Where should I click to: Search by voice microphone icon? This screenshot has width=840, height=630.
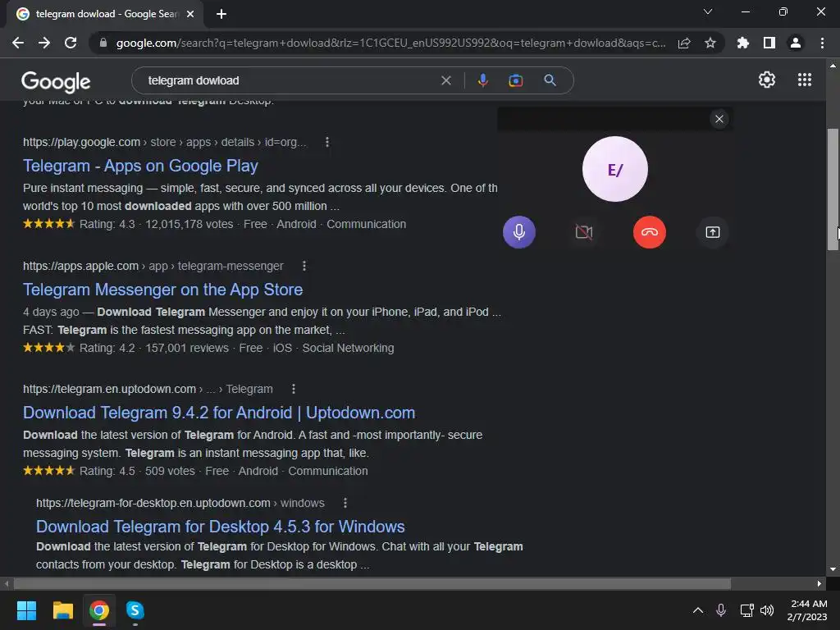point(482,80)
